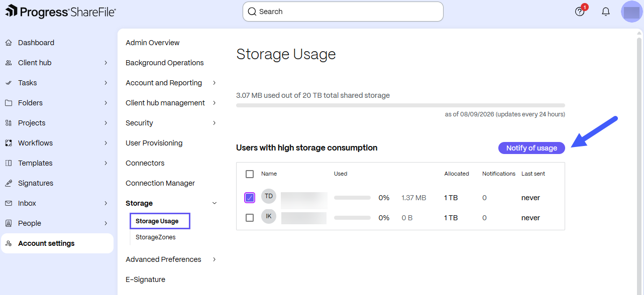
Task: Click the total shared storage progress bar
Action: (x=400, y=105)
